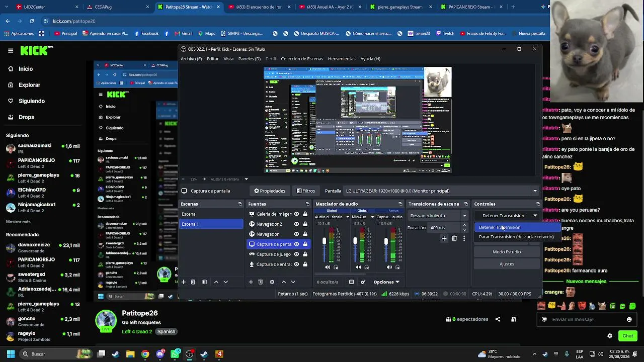The image size is (644, 362).
Task: Increase Duración value with stepper arrow
Action: click(x=464, y=226)
